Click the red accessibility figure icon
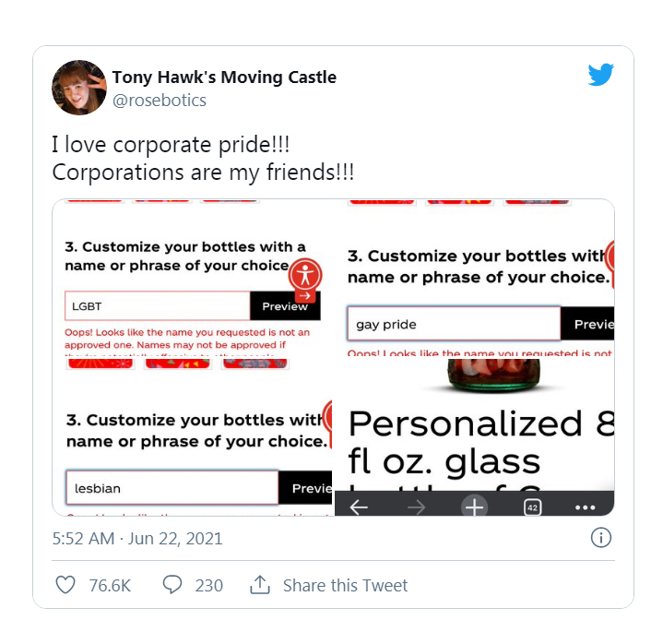Screen dimensions: 663x644 pyautogui.click(x=305, y=274)
